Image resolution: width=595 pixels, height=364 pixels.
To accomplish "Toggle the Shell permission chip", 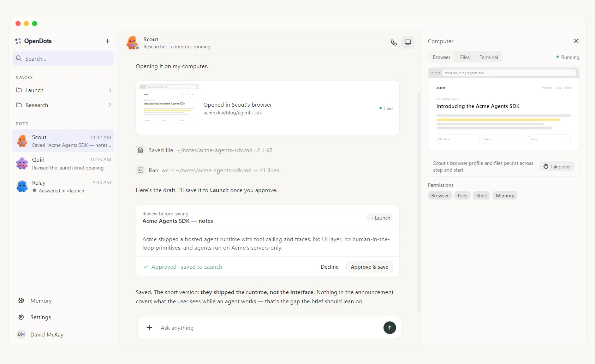I will (x=481, y=196).
